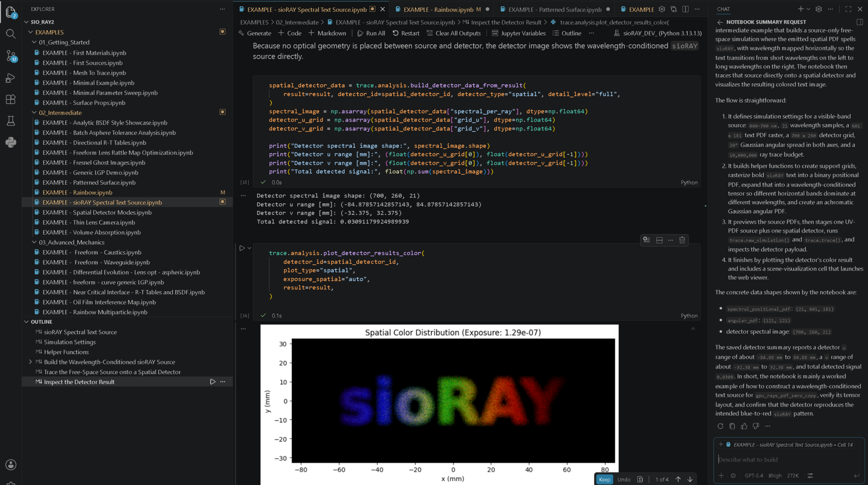
Task: Open Jupyter Variables
Action: click(519, 33)
